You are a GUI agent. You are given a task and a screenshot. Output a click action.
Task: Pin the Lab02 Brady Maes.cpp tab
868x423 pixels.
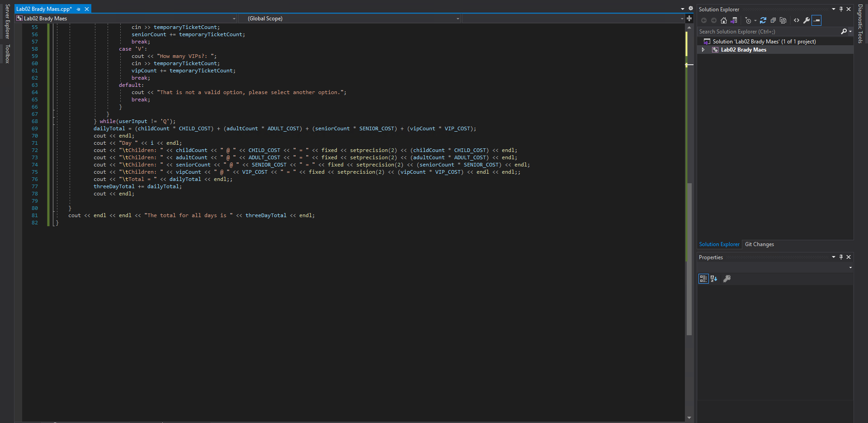[x=79, y=9]
